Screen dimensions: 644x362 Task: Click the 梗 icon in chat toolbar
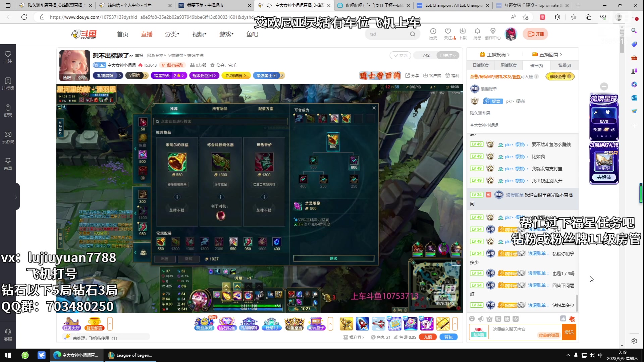(x=507, y=319)
